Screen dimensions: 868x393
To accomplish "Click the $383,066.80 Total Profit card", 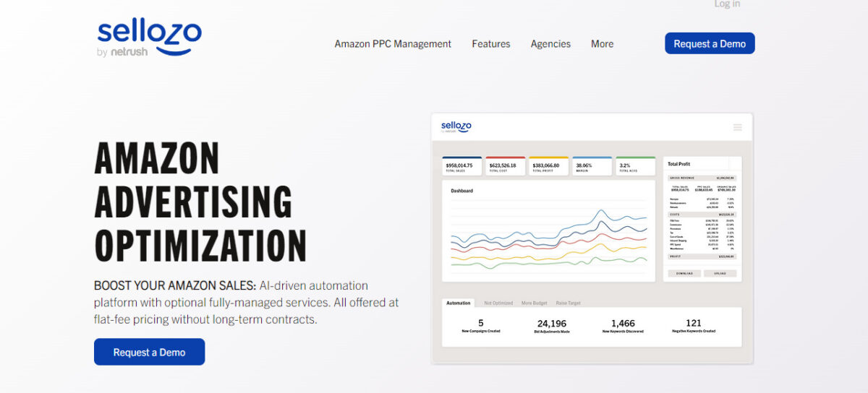I will point(549,166).
